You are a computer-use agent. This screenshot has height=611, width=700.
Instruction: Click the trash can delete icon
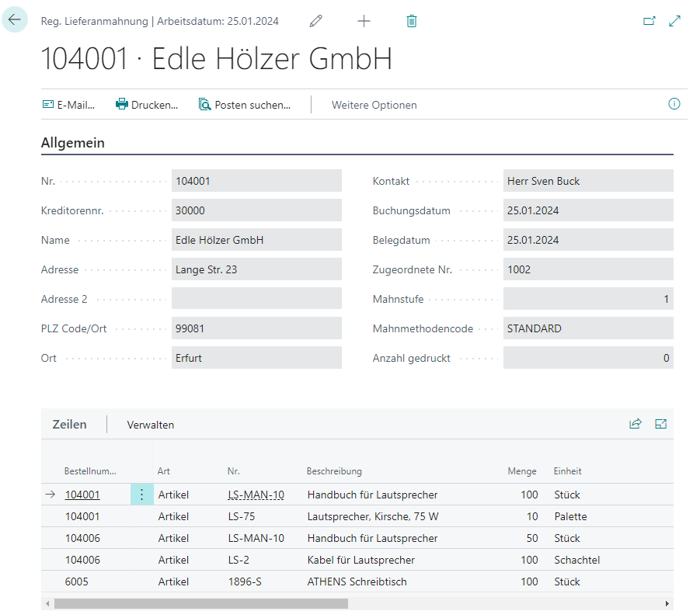click(x=412, y=21)
